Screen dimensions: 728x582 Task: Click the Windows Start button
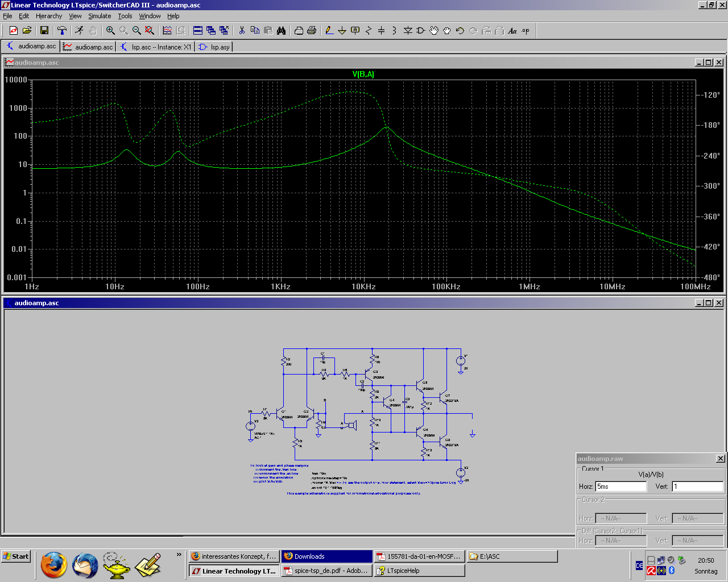(16, 556)
